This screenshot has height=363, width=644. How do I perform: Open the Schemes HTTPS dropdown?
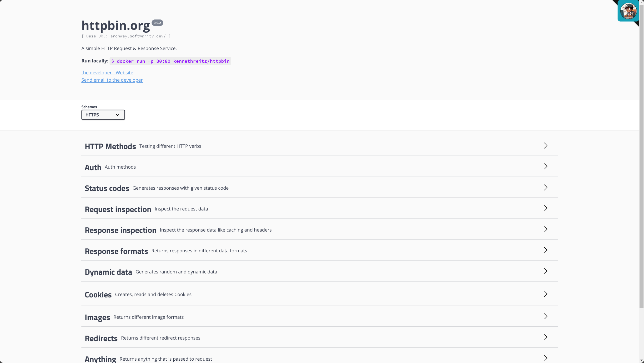click(103, 115)
